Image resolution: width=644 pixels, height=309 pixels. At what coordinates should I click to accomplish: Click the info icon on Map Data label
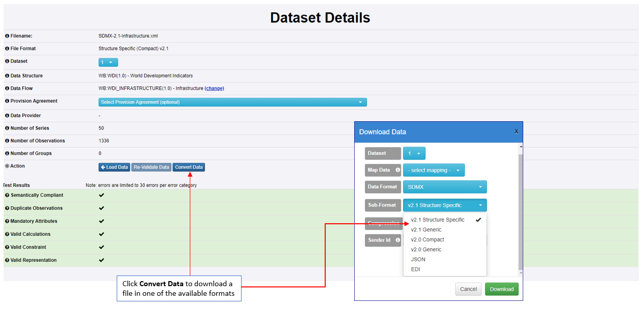click(x=397, y=170)
